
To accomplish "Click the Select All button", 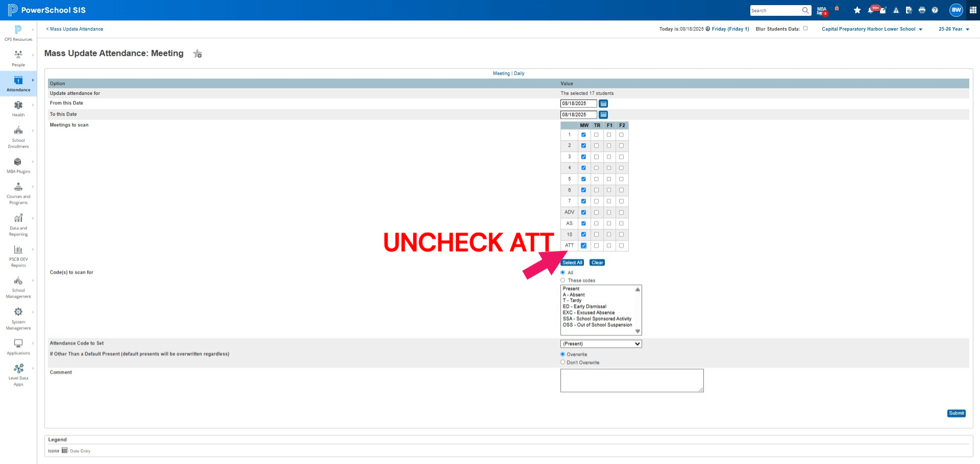I will point(572,263).
